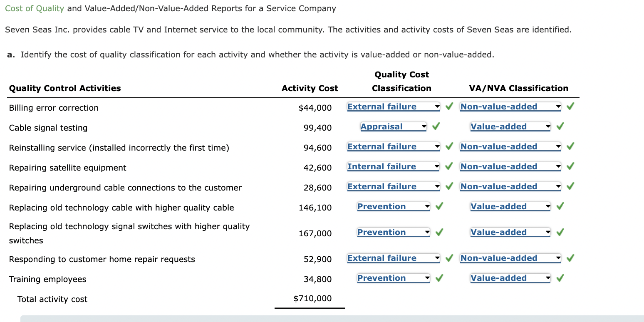644x322 pixels.
Task: Click the checkmark beside Replacing old cable Prevention
Action: tap(439, 206)
